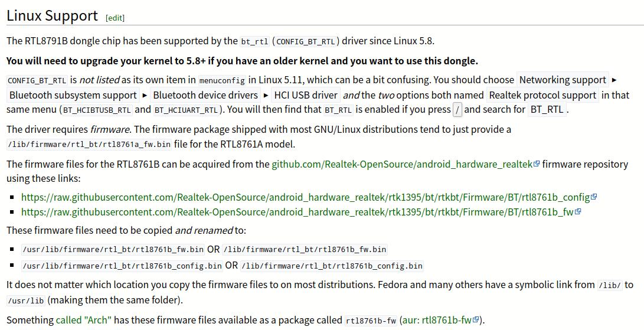Click the BT_RTL search term box
This screenshot has width=644, height=330.
tap(547, 109)
